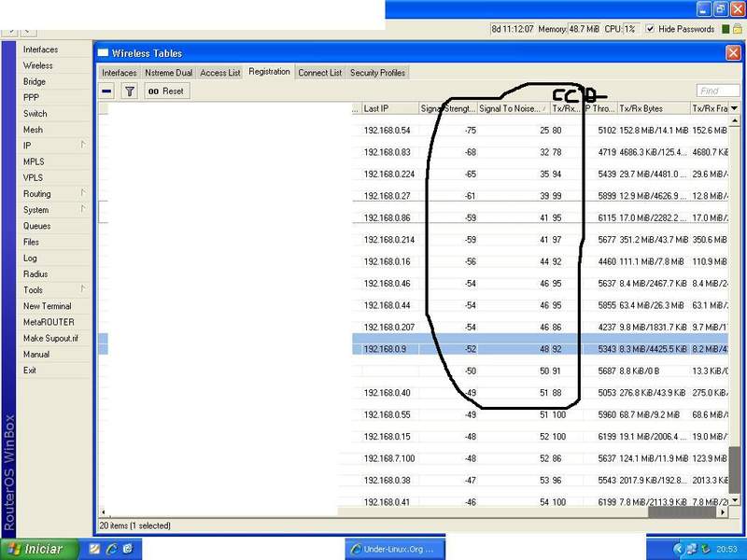The height and width of the screenshot is (560, 747).
Task: Toggle the Hide Passwords checkbox
Action: (650, 29)
